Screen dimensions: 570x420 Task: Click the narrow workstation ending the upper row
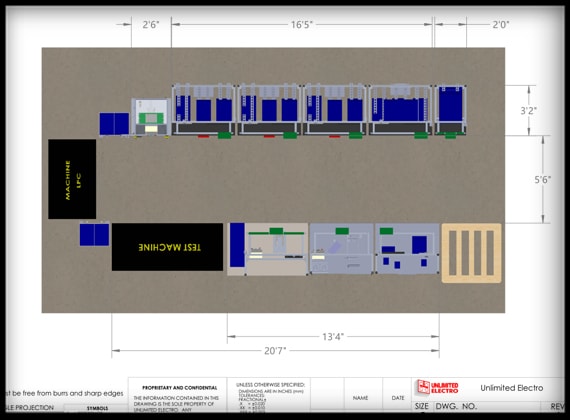(451, 111)
